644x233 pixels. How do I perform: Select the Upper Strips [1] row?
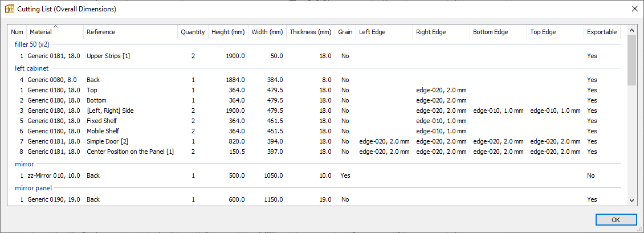click(x=108, y=56)
